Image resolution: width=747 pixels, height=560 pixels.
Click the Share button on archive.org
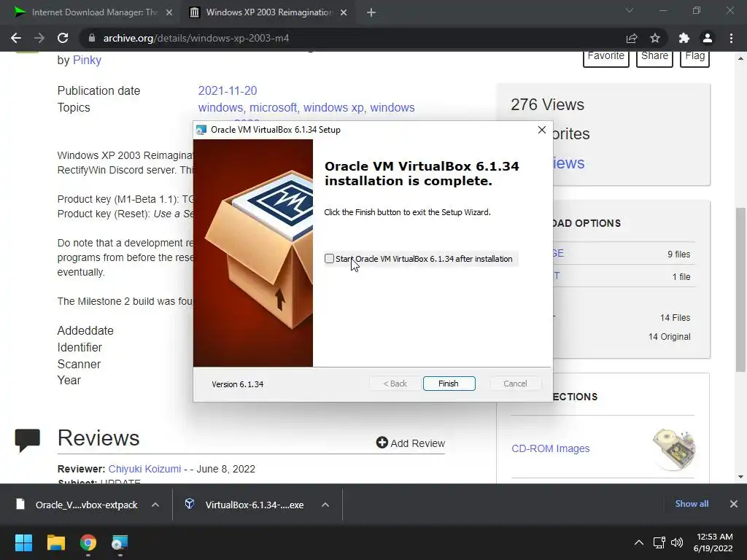point(654,57)
